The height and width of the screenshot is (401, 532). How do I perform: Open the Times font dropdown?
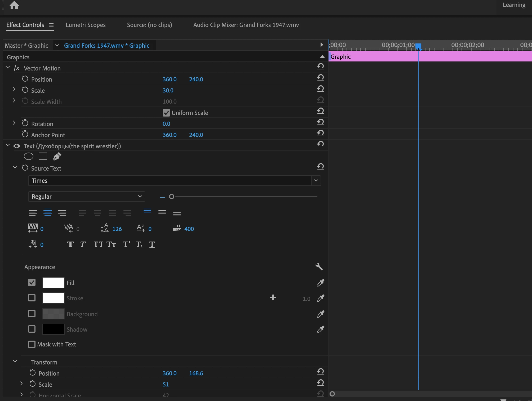(316, 181)
